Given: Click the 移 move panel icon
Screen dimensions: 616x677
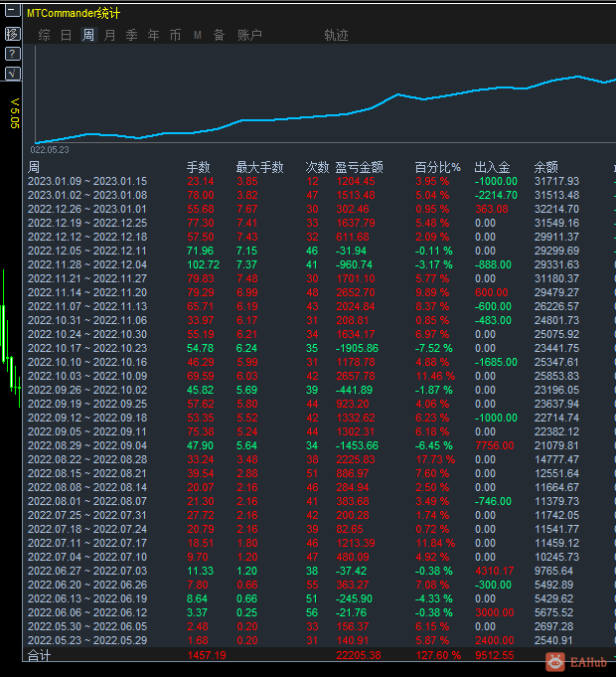Looking at the screenshot, I should [x=13, y=34].
